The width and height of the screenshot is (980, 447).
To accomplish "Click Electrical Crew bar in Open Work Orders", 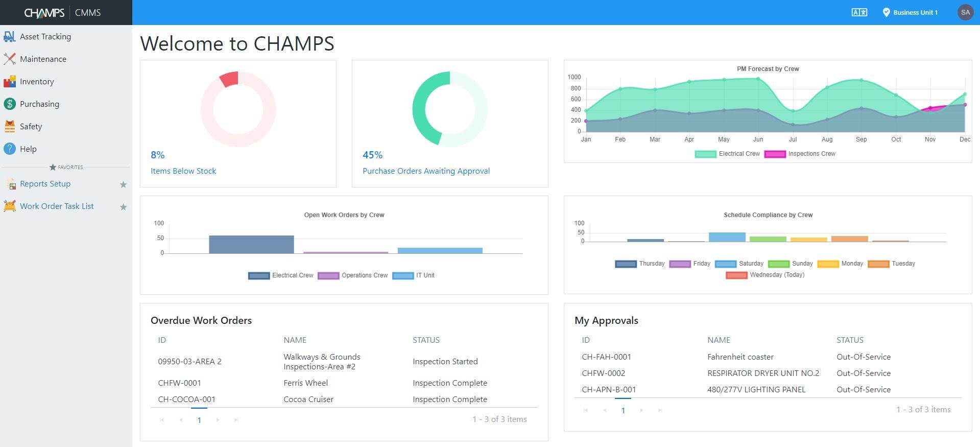I will 251,245.
